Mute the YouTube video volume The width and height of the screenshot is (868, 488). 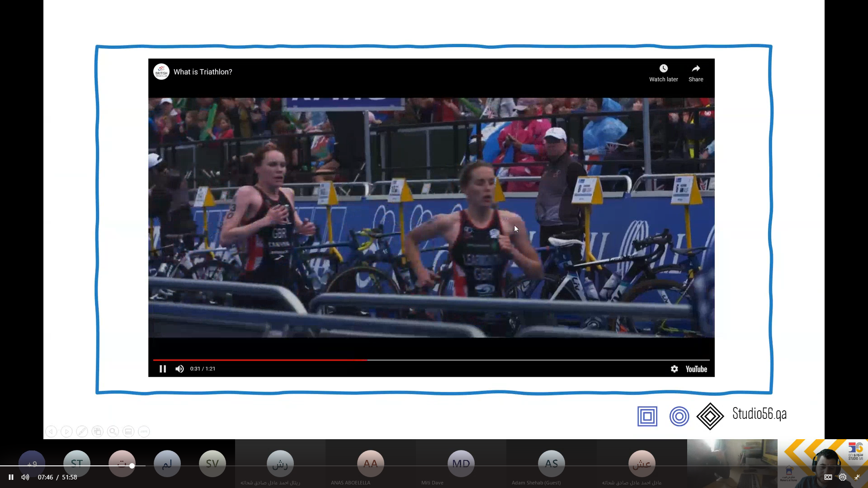pos(179,369)
